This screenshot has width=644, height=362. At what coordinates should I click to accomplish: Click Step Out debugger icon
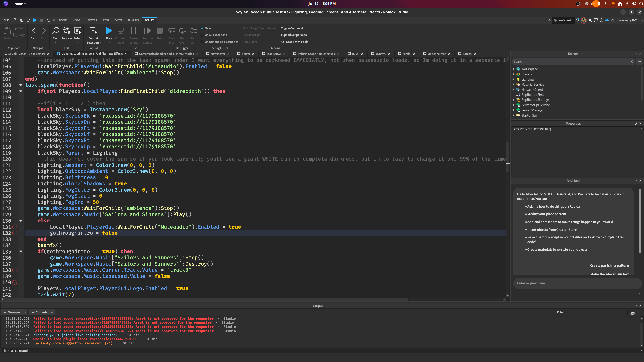point(193,31)
